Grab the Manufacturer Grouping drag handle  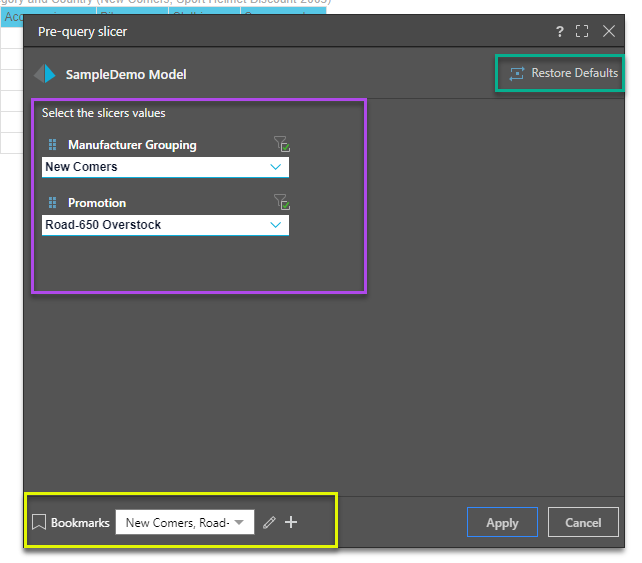pos(53,145)
